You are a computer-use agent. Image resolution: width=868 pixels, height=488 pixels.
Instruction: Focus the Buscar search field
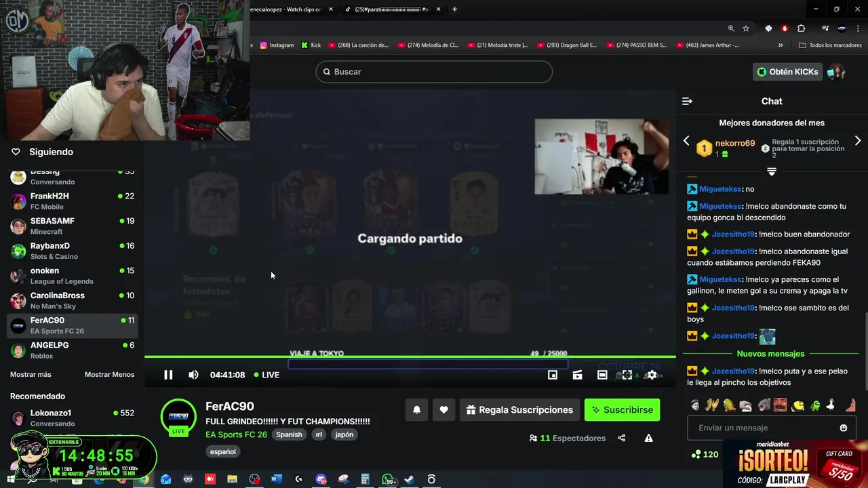point(434,72)
